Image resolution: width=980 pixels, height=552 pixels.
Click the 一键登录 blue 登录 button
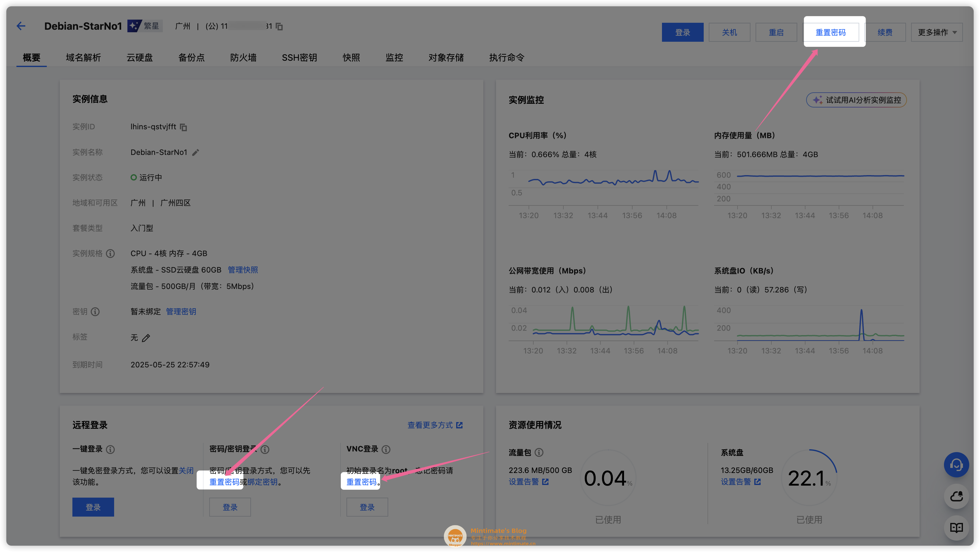click(93, 507)
